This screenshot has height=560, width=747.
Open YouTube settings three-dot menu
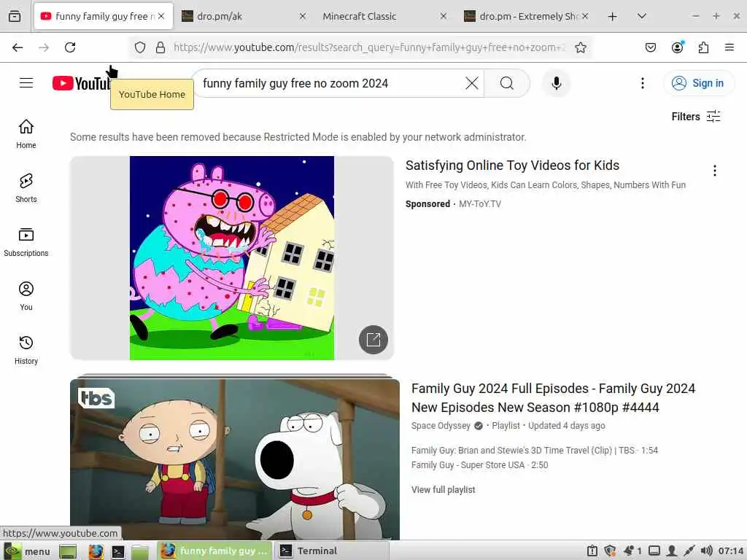coord(642,83)
